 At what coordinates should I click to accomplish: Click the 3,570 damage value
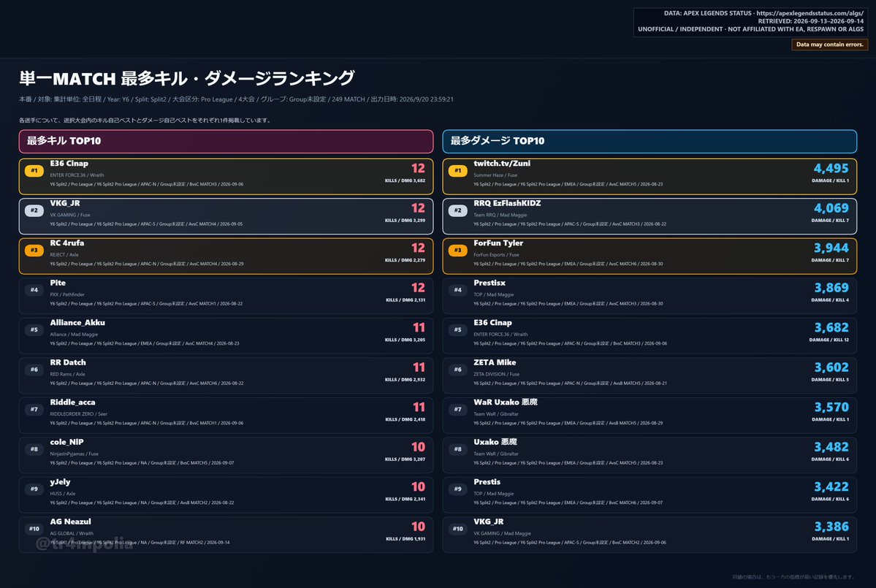point(831,407)
